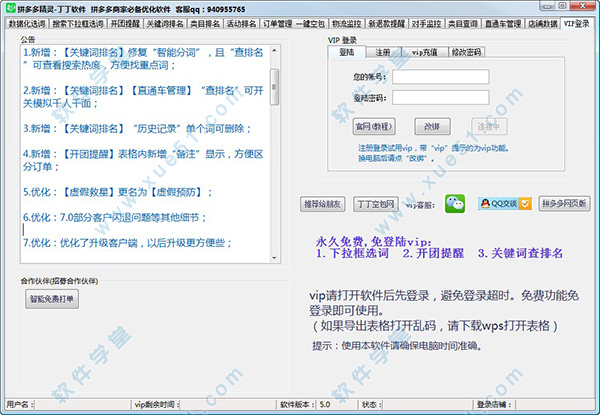Viewport: 600px width, 415px height.
Task: Go to the 直通车管理 tab
Action: 503,24
